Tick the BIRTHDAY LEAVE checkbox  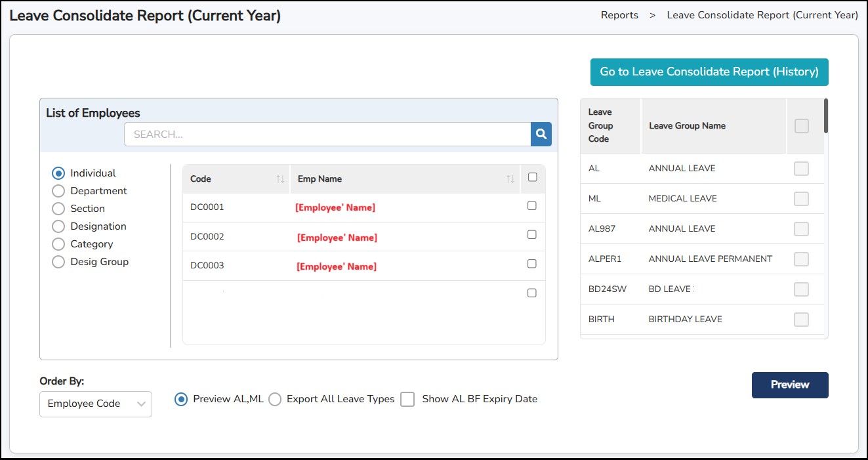pos(801,320)
